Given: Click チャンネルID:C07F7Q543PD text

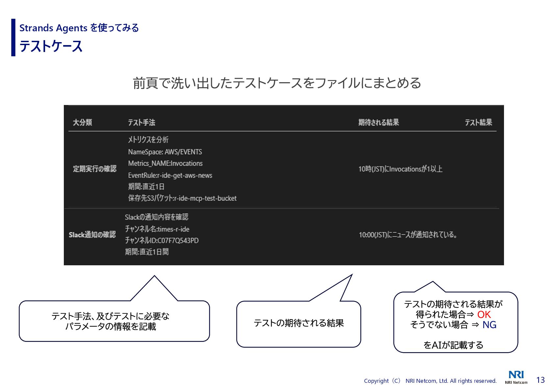Looking at the screenshot, I should pos(162,240).
